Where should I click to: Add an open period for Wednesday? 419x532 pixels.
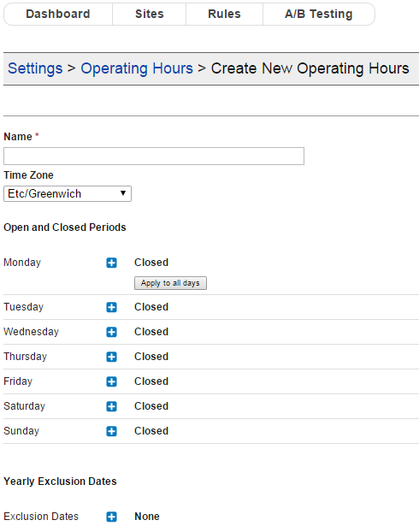point(111,332)
